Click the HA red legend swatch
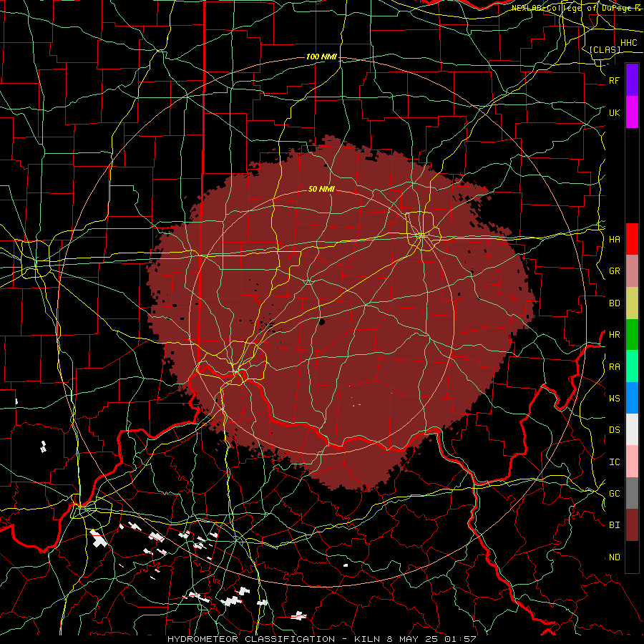 632,239
